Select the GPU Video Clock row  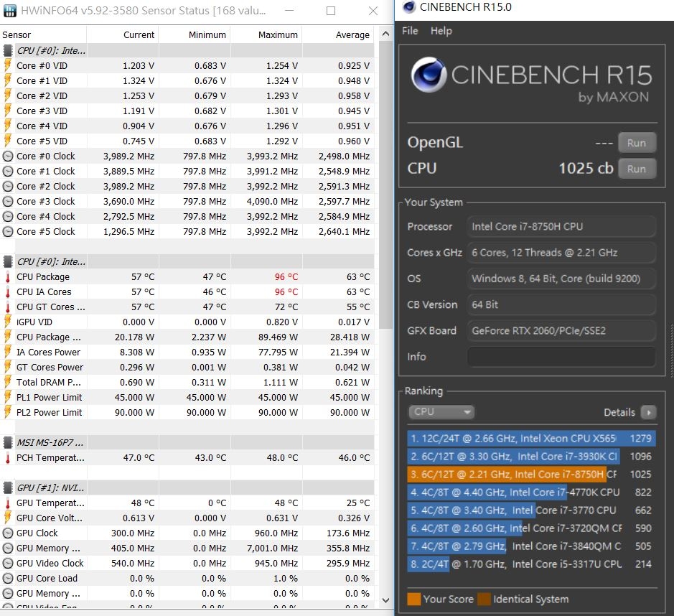pos(187,563)
